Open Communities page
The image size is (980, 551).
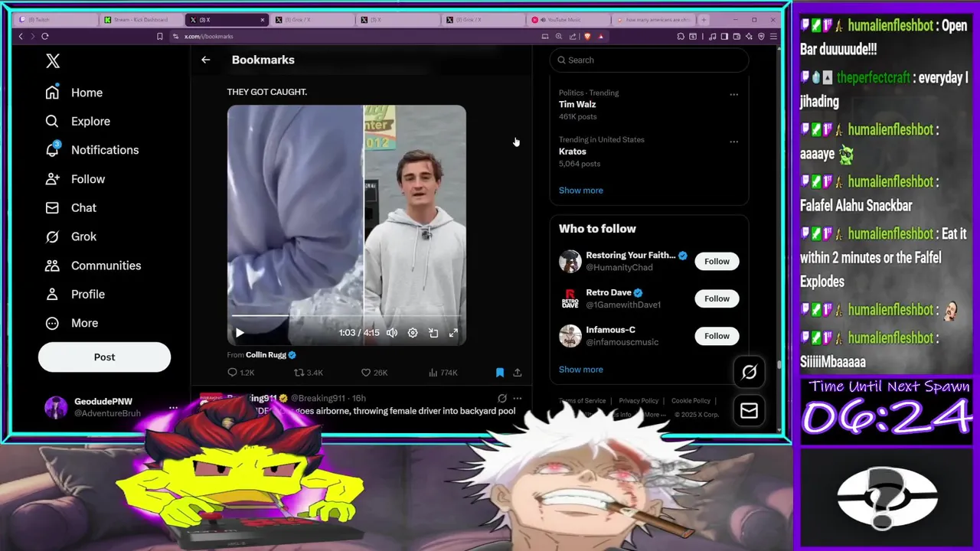[93, 266]
